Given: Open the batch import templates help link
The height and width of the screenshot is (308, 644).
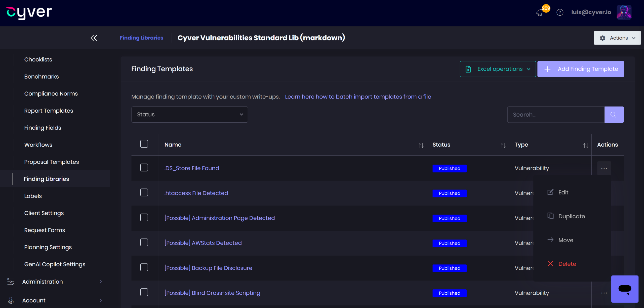Looking at the screenshot, I should point(358,97).
